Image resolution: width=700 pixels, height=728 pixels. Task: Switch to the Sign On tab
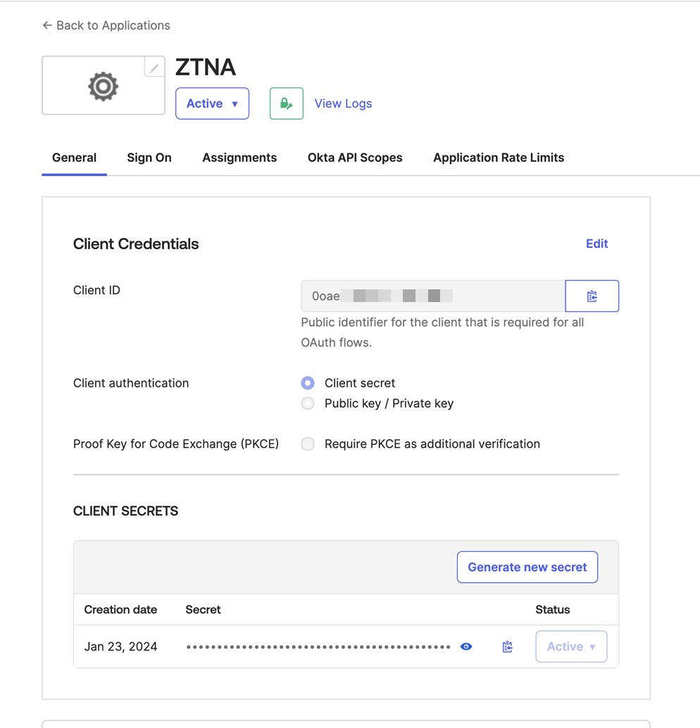pos(149,158)
